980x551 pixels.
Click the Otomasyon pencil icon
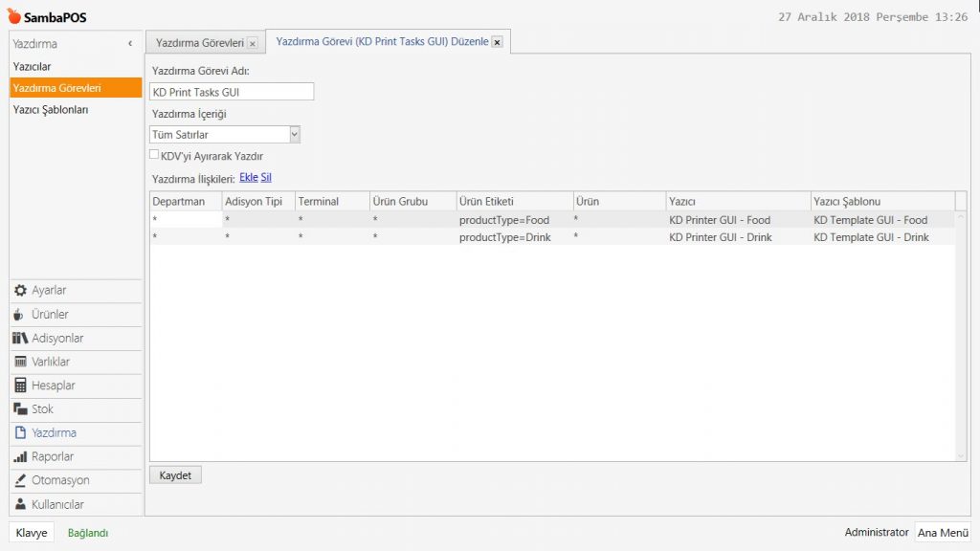(21, 480)
